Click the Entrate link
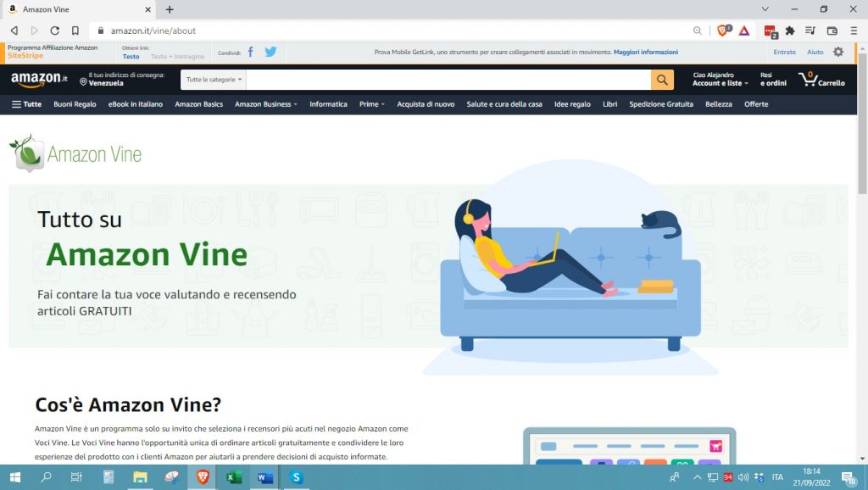The image size is (868, 490). tap(784, 52)
